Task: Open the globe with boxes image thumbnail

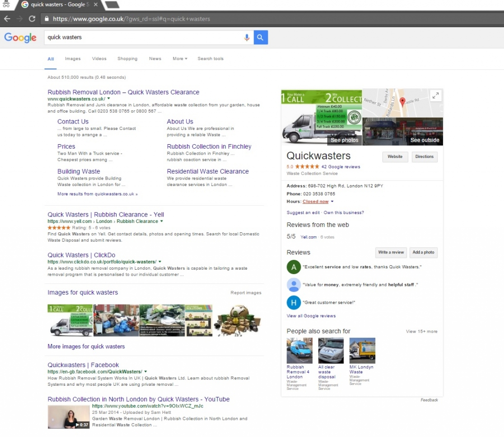Action: click(238, 320)
